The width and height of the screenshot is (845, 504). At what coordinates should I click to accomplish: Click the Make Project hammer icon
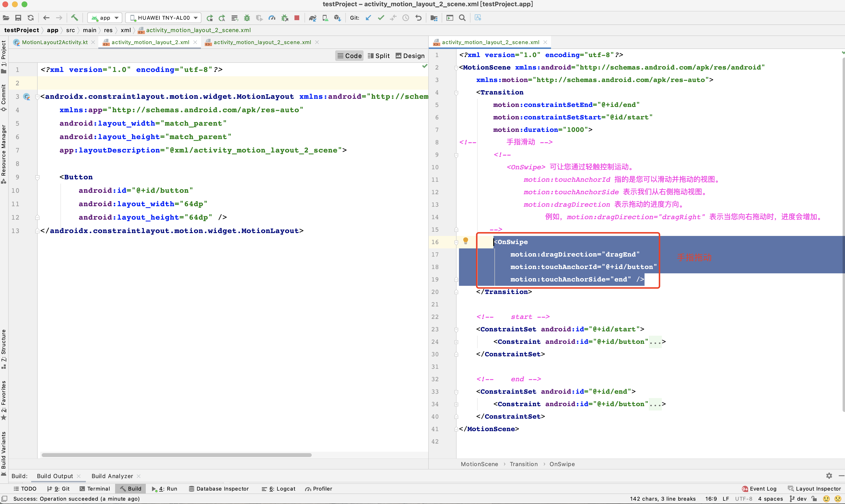pyautogui.click(x=74, y=18)
